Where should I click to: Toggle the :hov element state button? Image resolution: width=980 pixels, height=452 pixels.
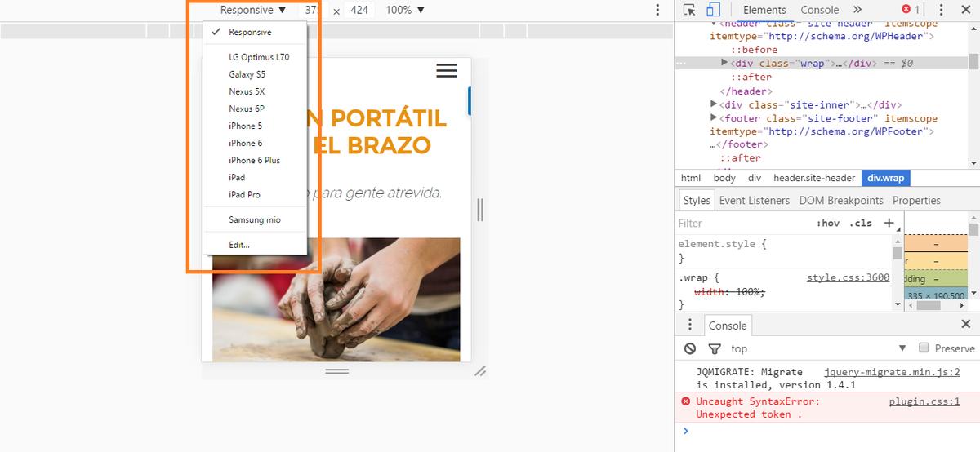click(x=827, y=223)
